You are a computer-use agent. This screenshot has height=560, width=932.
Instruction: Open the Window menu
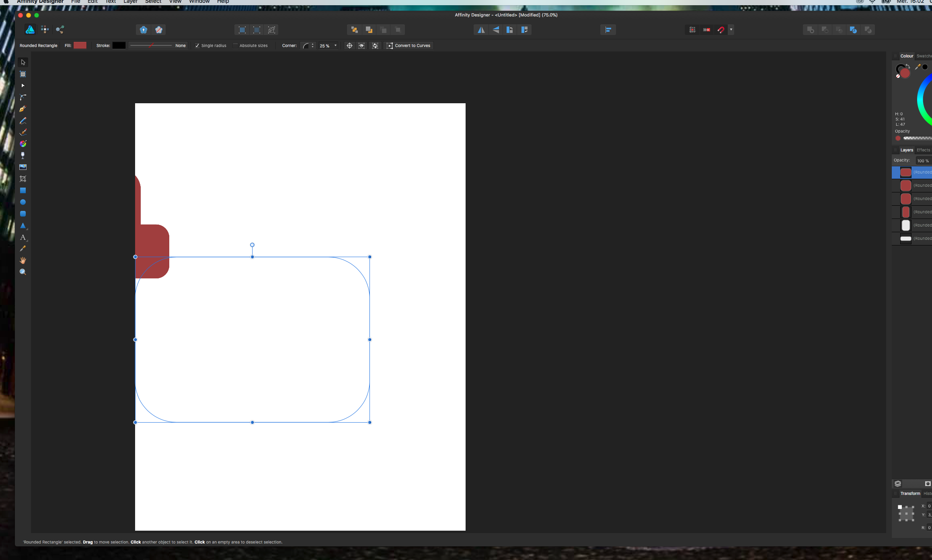coord(199,2)
